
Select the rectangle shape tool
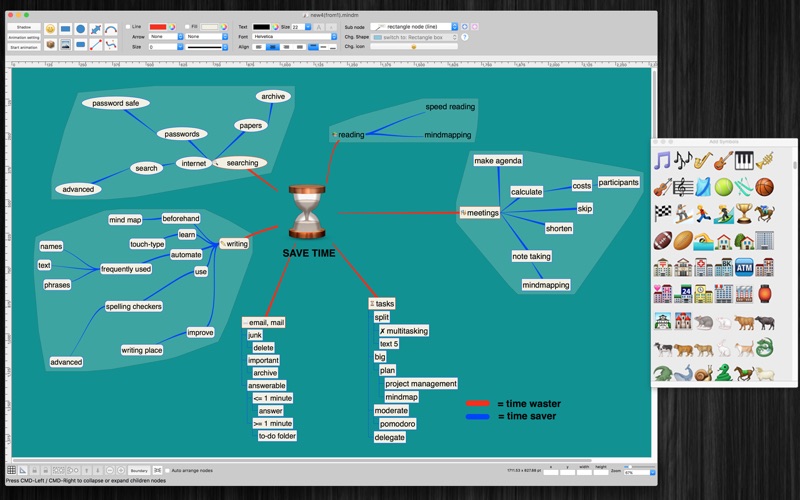(65, 29)
